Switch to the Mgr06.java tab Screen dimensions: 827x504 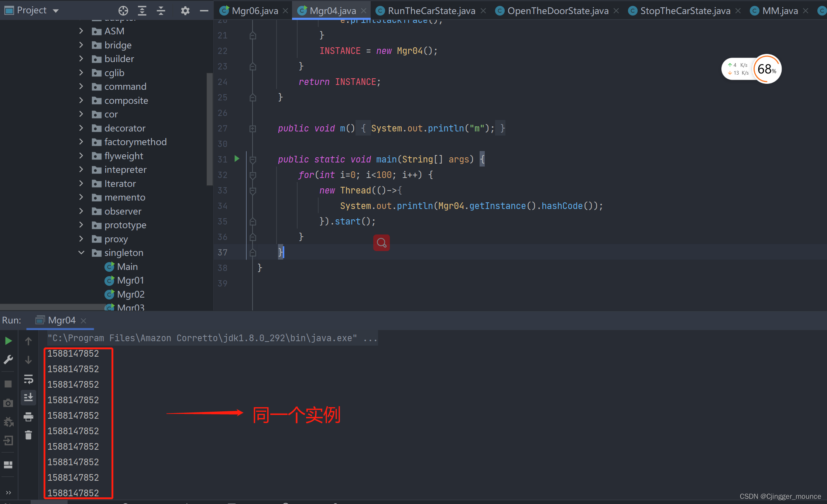[x=254, y=11]
